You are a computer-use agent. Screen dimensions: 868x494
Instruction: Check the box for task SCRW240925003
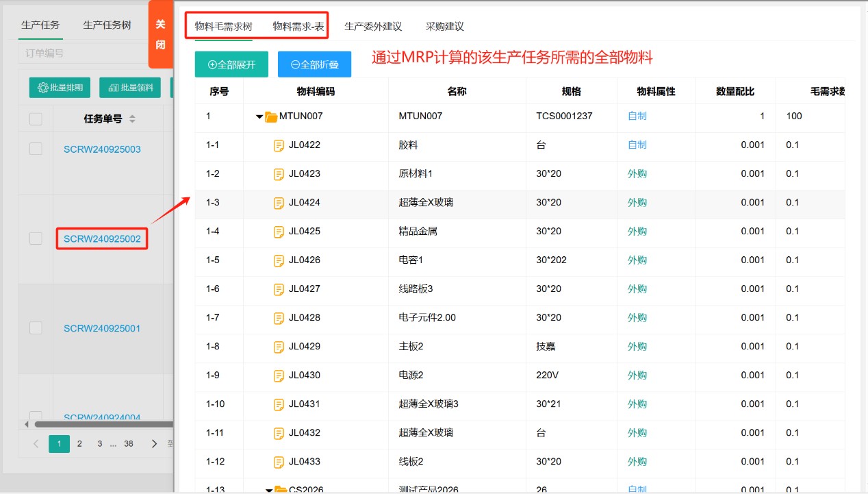36,149
